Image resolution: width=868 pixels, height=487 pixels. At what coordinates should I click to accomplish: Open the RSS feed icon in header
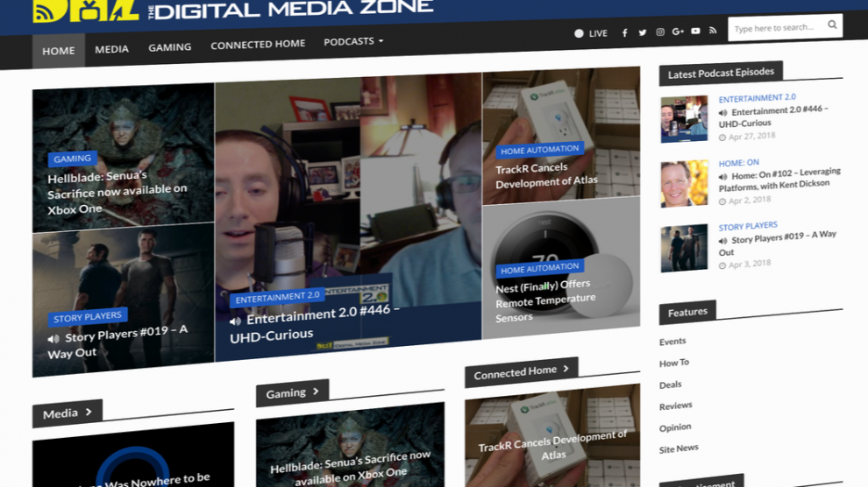[713, 31]
